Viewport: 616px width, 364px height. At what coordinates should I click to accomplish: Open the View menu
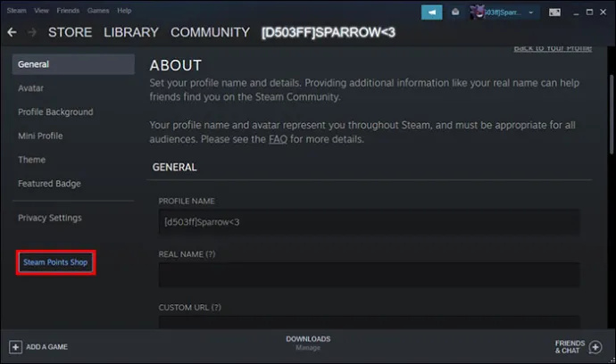(41, 11)
